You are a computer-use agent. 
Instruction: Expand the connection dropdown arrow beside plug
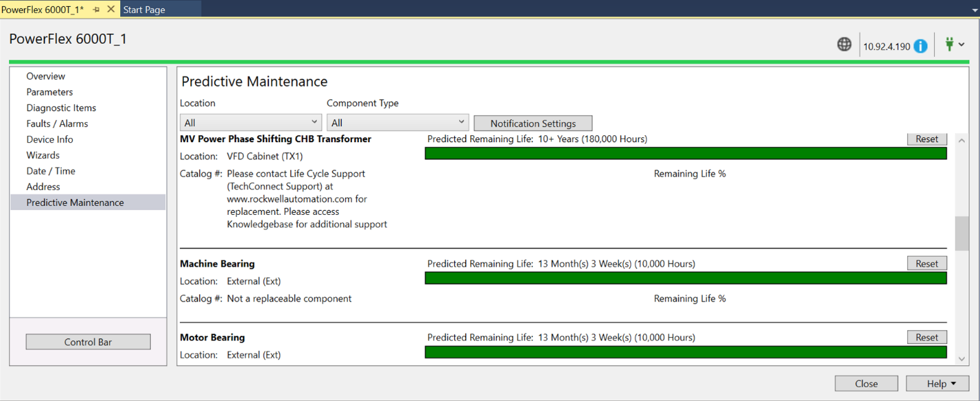pos(961,45)
